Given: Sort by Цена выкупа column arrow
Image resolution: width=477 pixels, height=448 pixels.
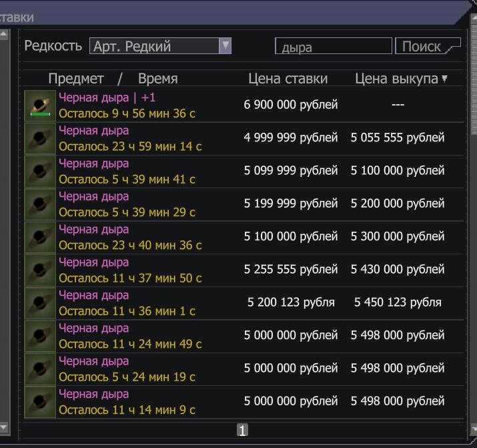Looking at the screenshot, I should click(444, 79).
